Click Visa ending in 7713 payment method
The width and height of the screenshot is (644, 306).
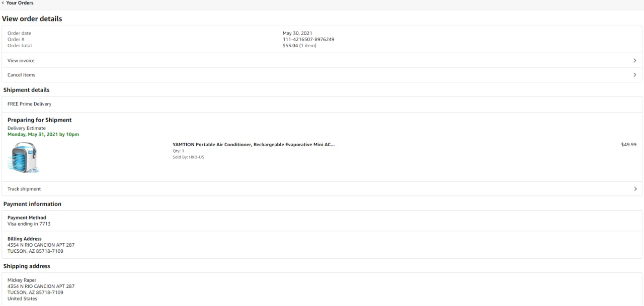(x=29, y=224)
